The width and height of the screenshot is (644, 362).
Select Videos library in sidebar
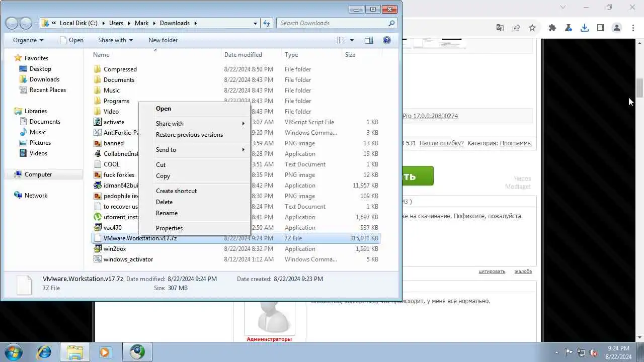[38, 153]
